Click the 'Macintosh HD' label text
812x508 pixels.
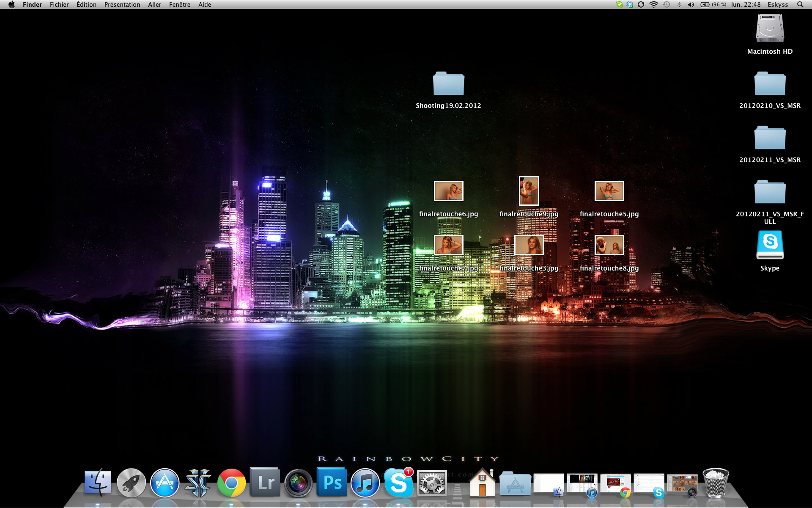[x=770, y=52]
